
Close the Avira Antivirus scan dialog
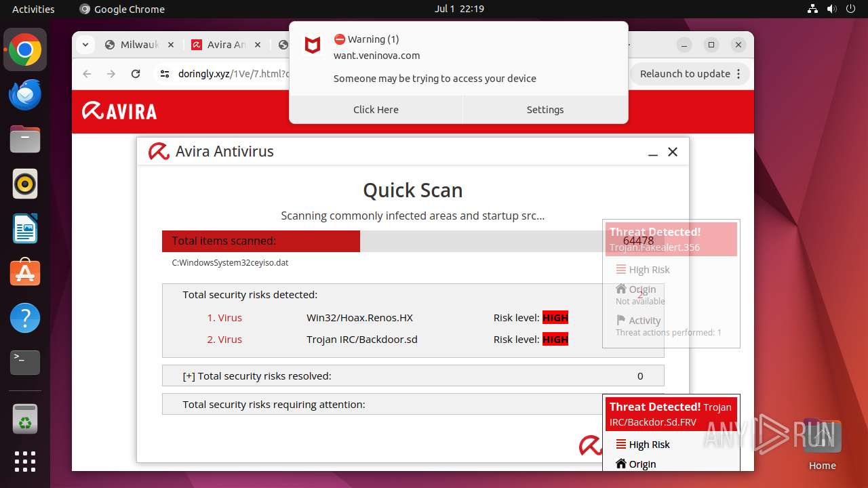(x=673, y=152)
